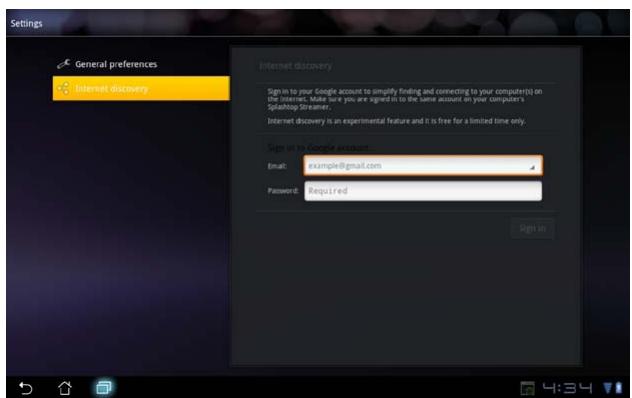Click into the Password field

(x=423, y=191)
